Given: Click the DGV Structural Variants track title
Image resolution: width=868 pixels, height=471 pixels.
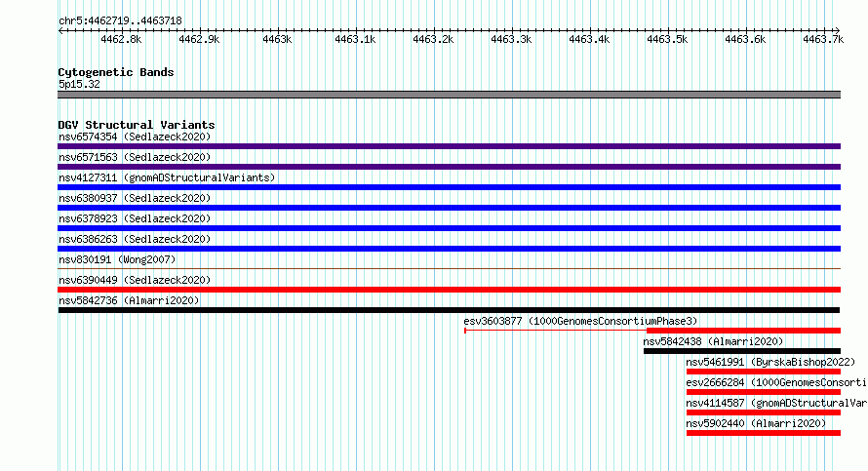Looking at the screenshot, I should click(137, 125).
